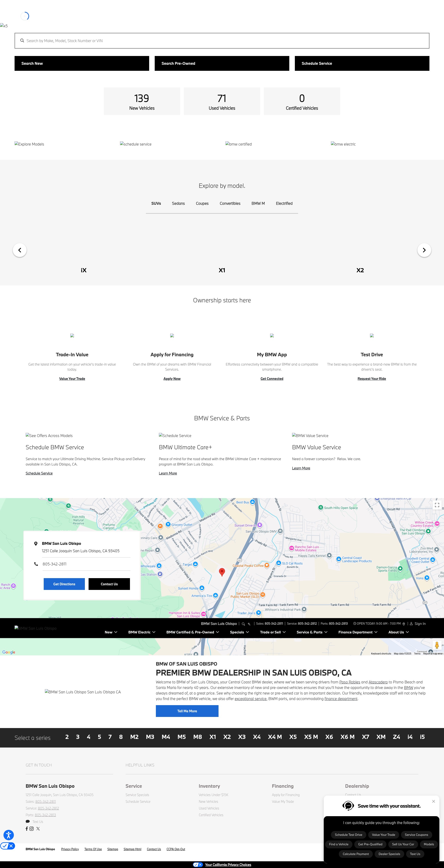
Task: Click the Best Buy pin on the map
Action: pyautogui.click(x=253, y=502)
